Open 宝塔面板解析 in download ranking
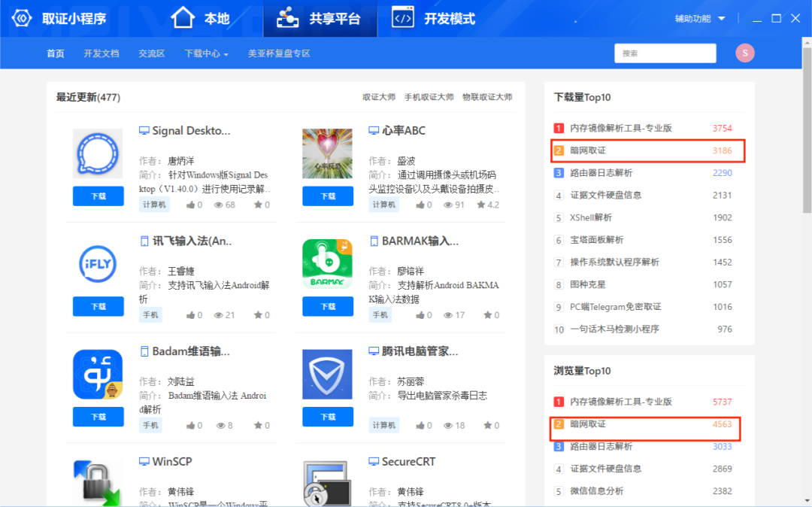Image resolution: width=812 pixels, height=507 pixels. tap(596, 239)
